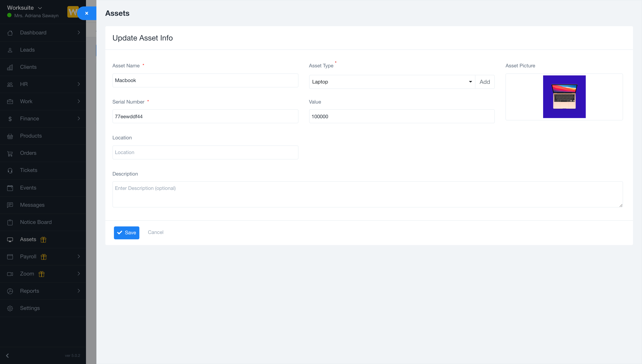Viewport: 642px width, 364px height.
Task: Open the Asset Type dropdown
Action: 392,82
